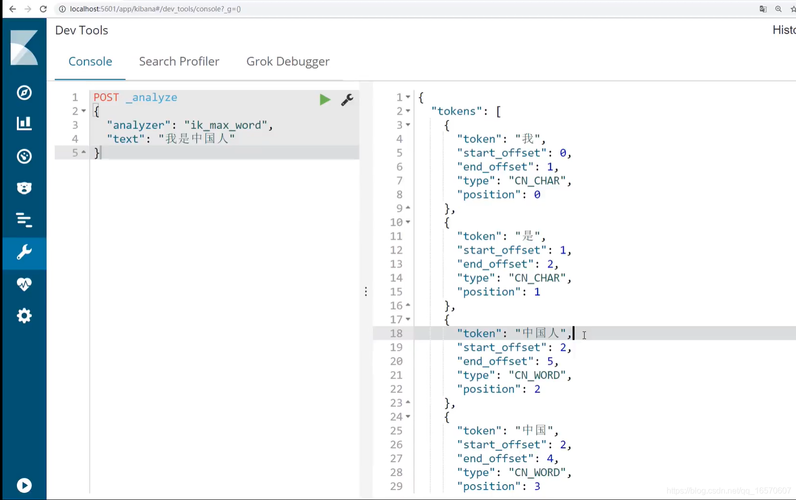Switch to Console tab
The height and width of the screenshot is (500, 796).
(90, 61)
